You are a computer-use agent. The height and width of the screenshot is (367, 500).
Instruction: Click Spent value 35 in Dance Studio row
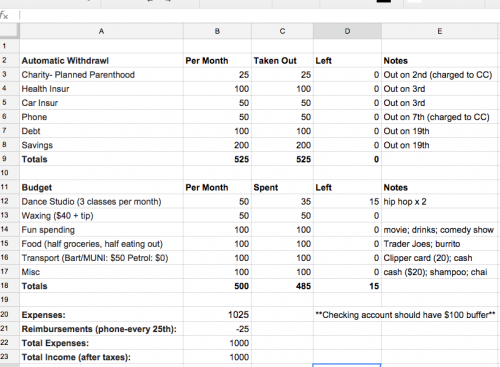pyautogui.click(x=282, y=202)
